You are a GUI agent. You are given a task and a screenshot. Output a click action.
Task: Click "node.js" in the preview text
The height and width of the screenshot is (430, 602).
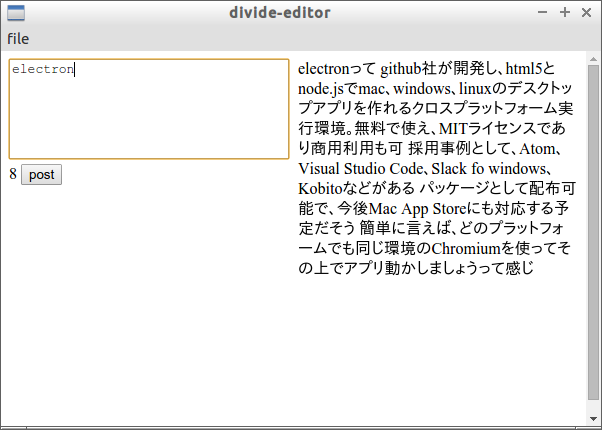(321, 89)
